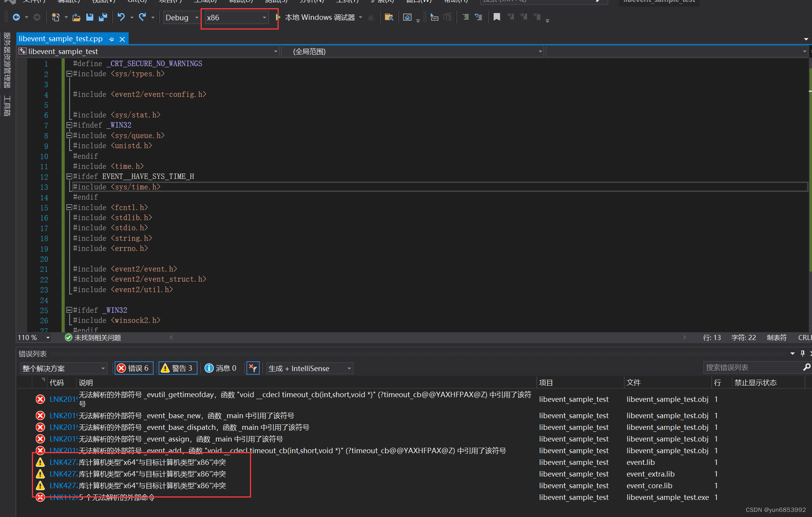The width and height of the screenshot is (812, 517).
Task: Open the 工具箱 toolbox side tab
Action: [x=7, y=106]
